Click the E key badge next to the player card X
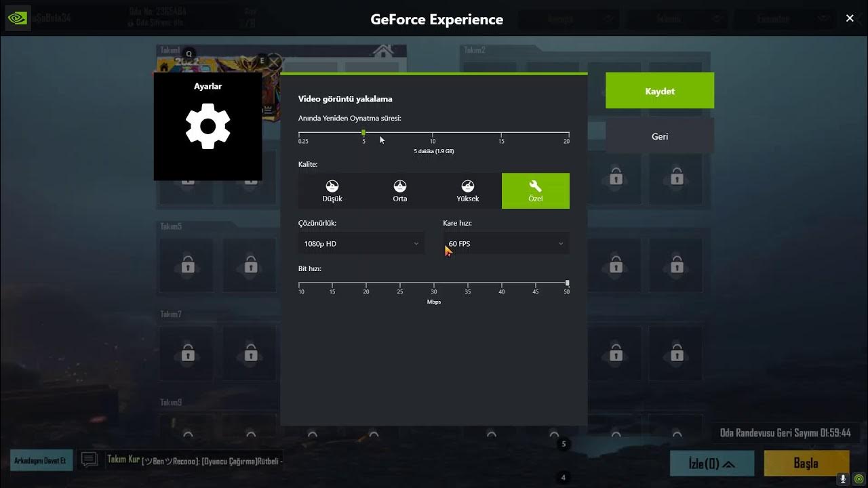 coord(262,60)
